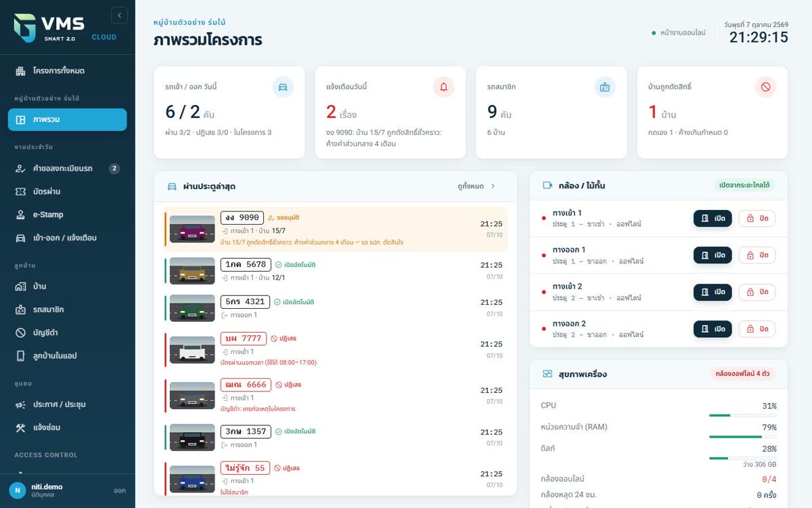The width and height of the screenshot is (812, 508).
Task: Open คำขอลงทะเบียนรถ menu item
Action: (67, 168)
